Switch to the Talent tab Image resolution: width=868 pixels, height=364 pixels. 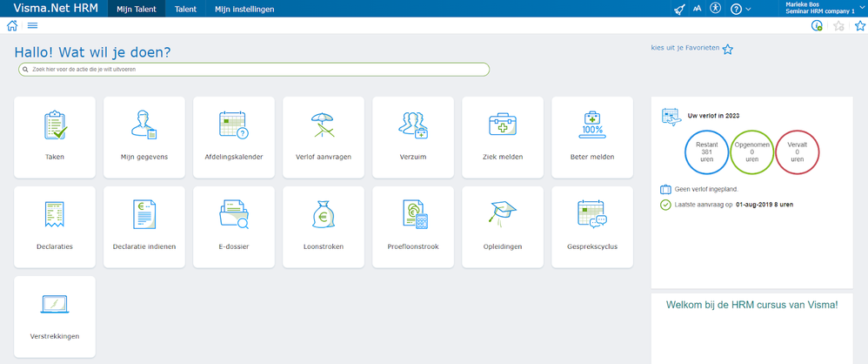pos(185,9)
